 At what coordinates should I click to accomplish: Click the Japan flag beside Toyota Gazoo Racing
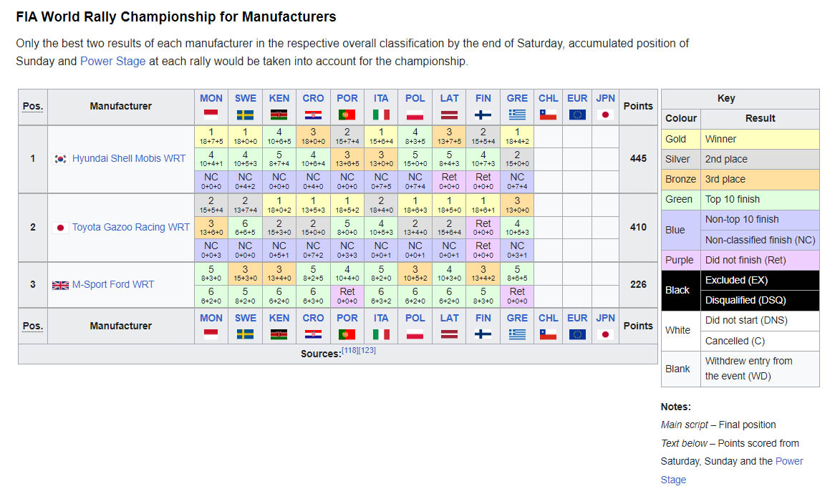61,228
